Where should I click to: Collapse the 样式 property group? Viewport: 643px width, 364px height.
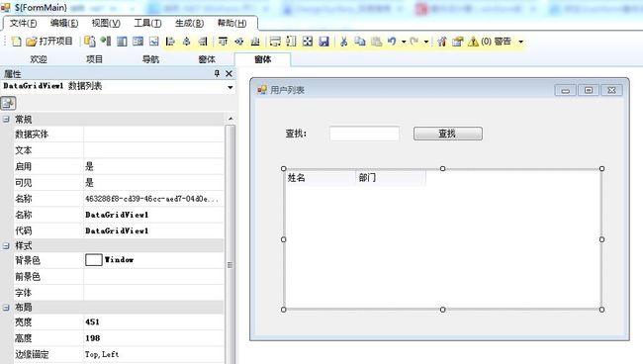pos(6,246)
